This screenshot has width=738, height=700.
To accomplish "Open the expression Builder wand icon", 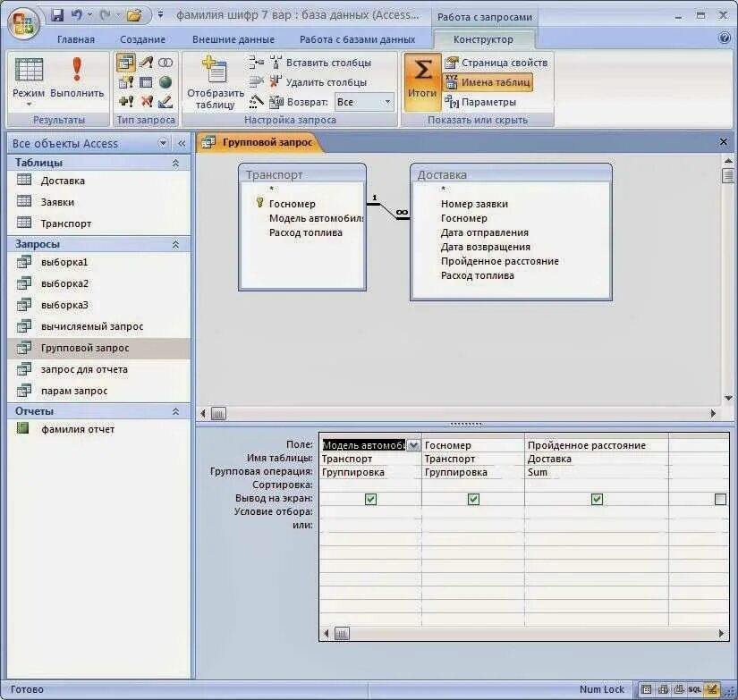I will (x=256, y=102).
